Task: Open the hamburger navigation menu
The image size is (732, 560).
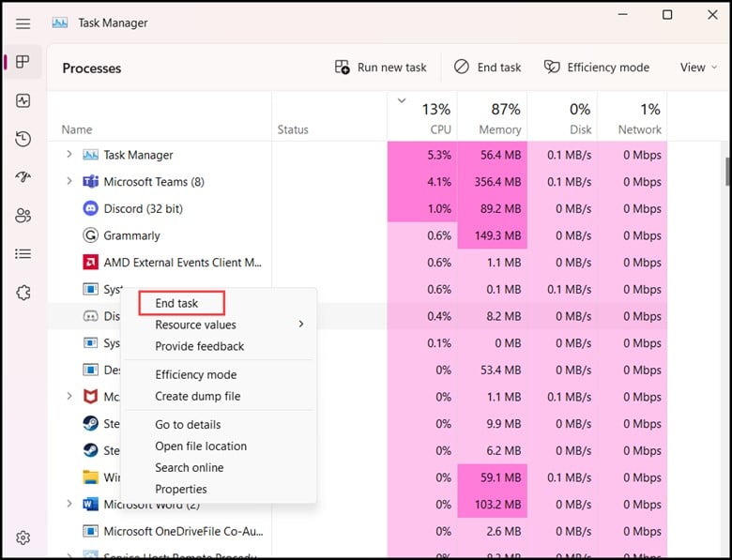Action: 23,23
